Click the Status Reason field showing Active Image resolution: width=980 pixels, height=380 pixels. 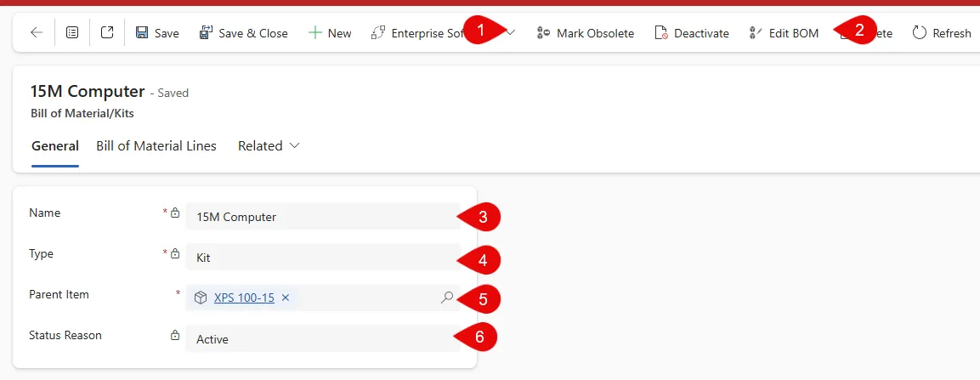pos(322,339)
